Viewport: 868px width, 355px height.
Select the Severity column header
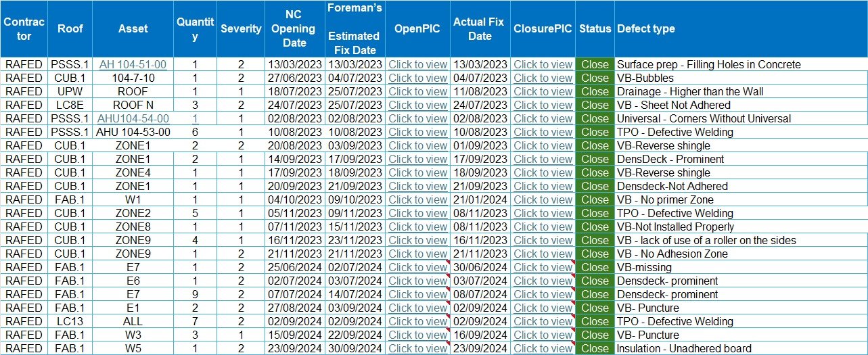tap(241, 28)
